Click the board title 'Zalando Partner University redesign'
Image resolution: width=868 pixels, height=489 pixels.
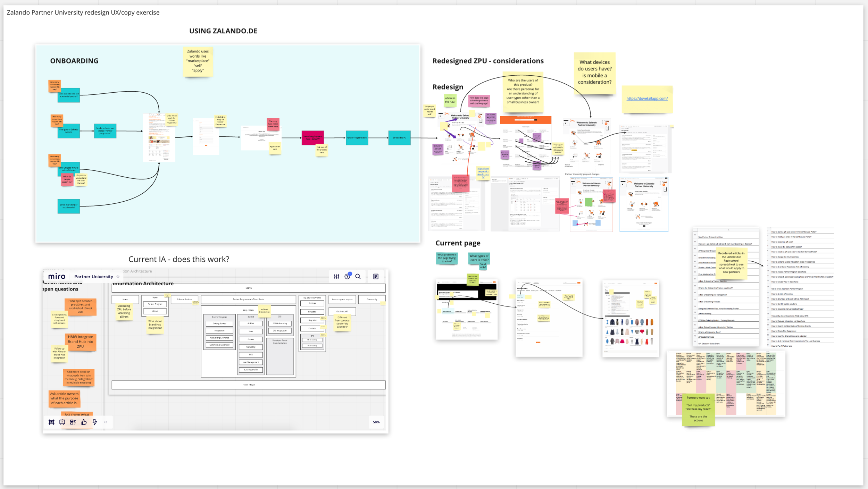(83, 12)
